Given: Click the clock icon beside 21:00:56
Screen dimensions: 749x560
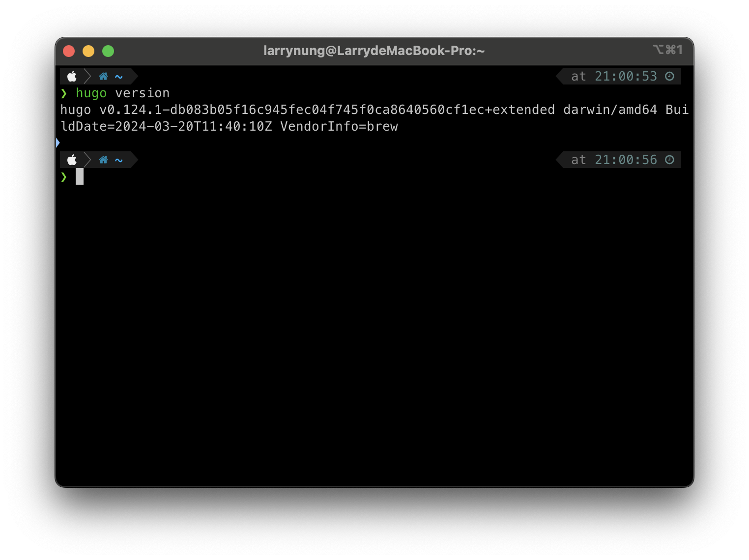Looking at the screenshot, I should (669, 160).
